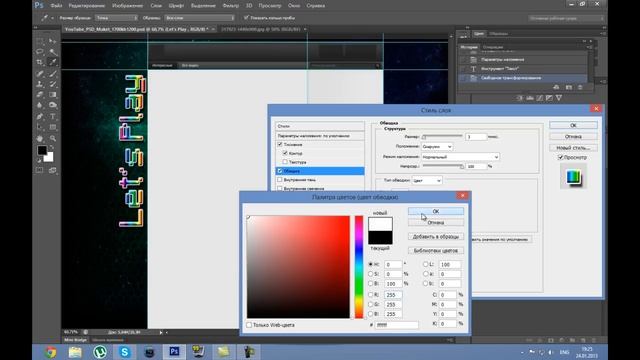Open the sample size dropdown in options bar
Screen dimensions: 640x360
(x=116, y=18)
